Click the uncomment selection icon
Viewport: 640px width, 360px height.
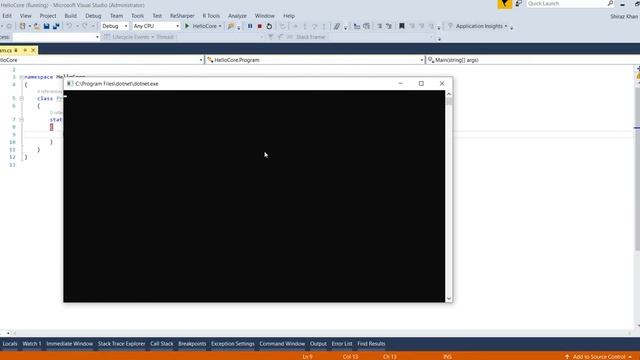389,26
